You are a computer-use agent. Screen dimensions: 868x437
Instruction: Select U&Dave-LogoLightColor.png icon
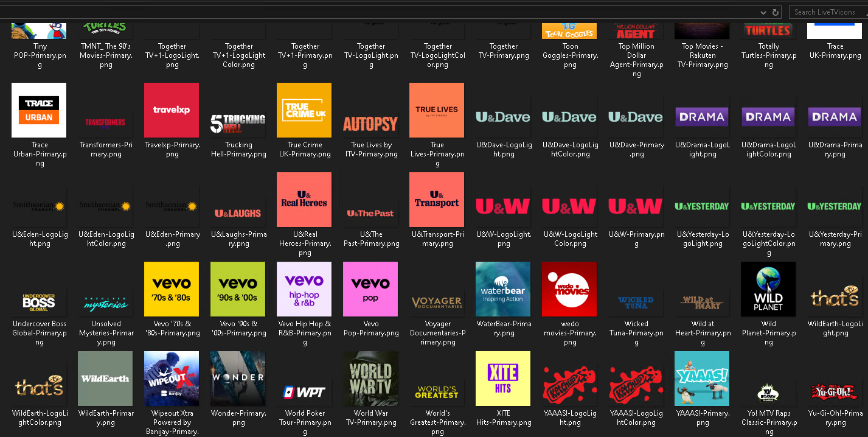pos(569,117)
